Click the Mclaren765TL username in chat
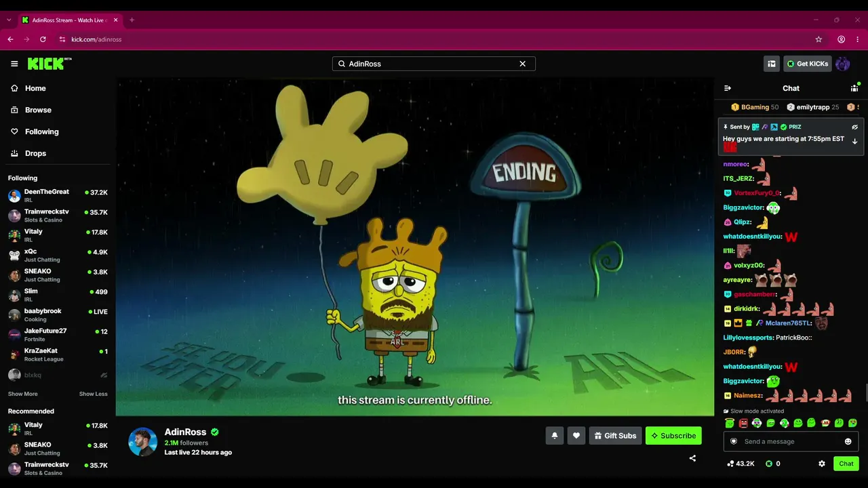The height and width of the screenshot is (488, 868). (x=787, y=323)
